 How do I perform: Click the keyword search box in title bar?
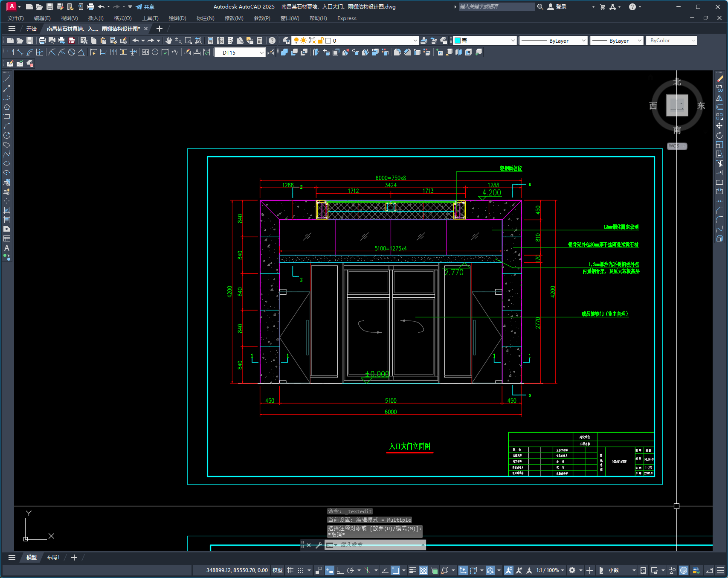496,7
